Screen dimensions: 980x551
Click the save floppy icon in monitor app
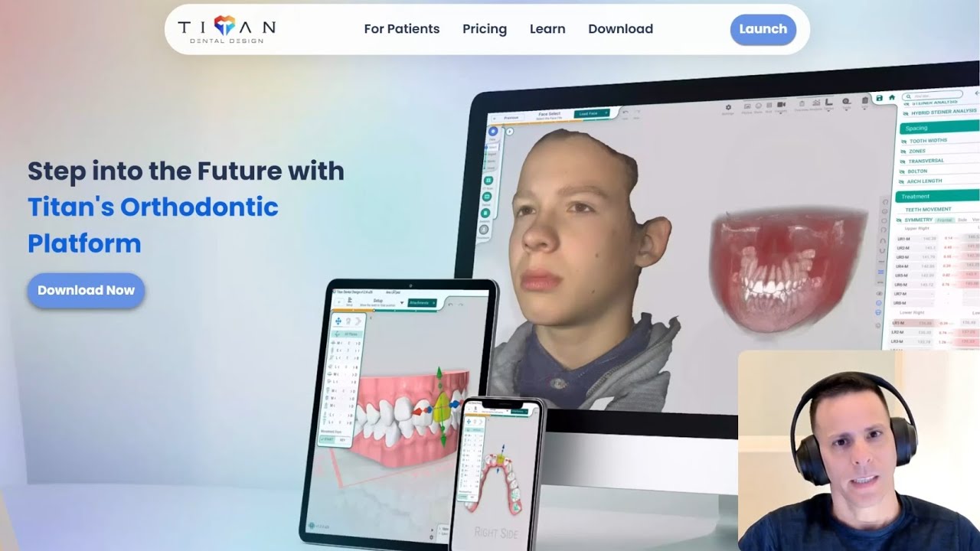click(x=879, y=98)
